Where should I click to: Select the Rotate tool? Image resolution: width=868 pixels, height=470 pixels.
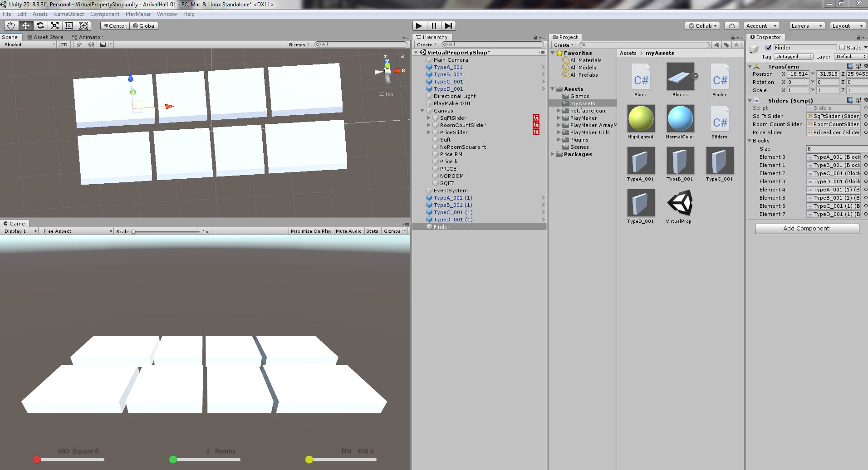[40, 26]
